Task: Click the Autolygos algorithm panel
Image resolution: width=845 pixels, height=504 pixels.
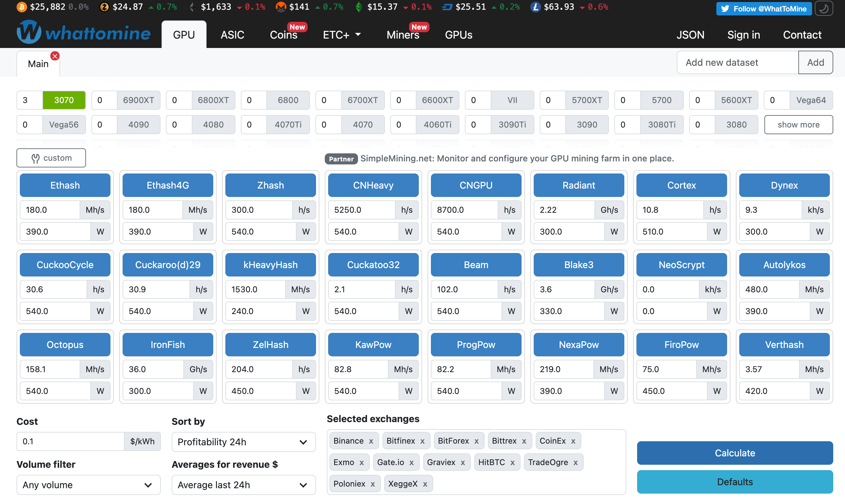Action: [x=783, y=265]
